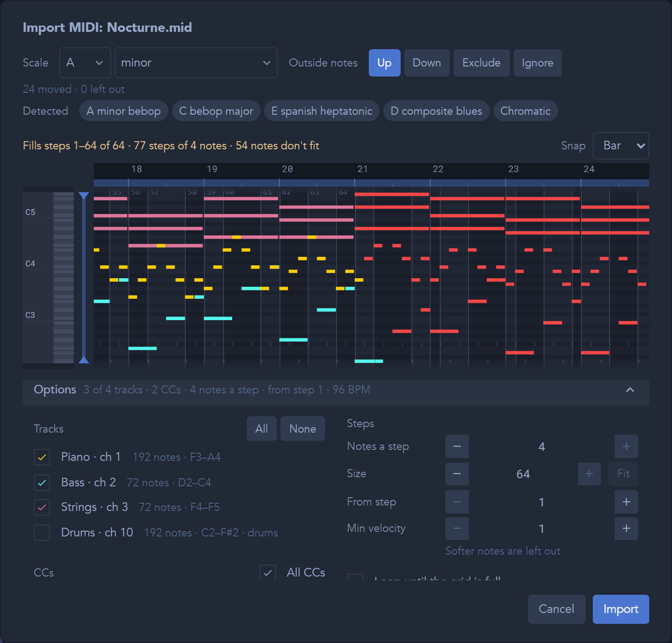Open the minor scale type dropdown
The height and width of the screenshot is (643, 672).
coord(196,63)
